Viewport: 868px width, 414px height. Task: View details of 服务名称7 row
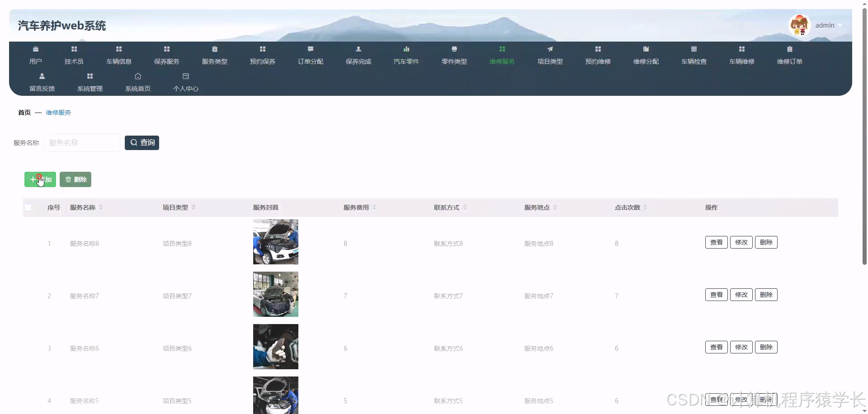coord(717,295)
